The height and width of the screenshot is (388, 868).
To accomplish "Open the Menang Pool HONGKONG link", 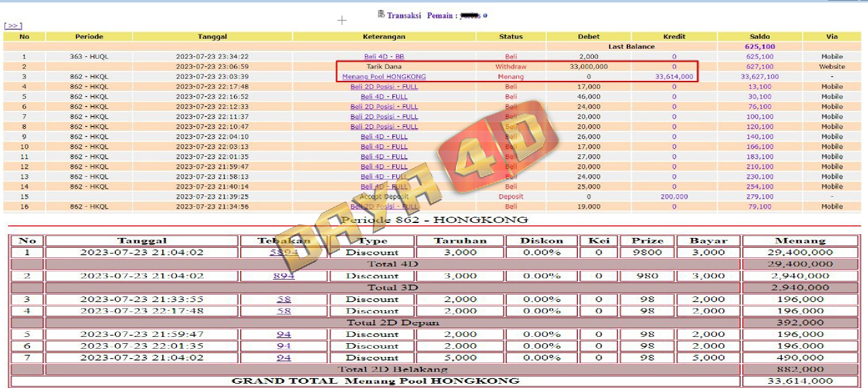I will pos(384,77).
